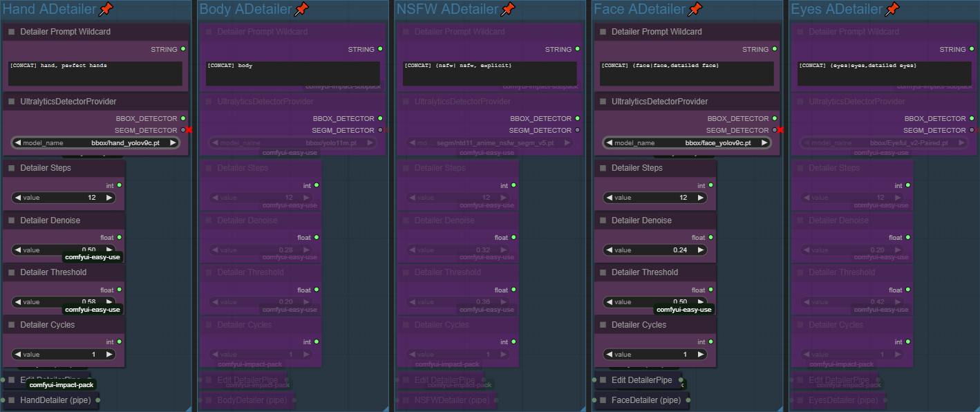This screenshot has width=980, height=412.
Task: Collapse Detailer Cycles node in Face group
Action: [x=603, y=325]
